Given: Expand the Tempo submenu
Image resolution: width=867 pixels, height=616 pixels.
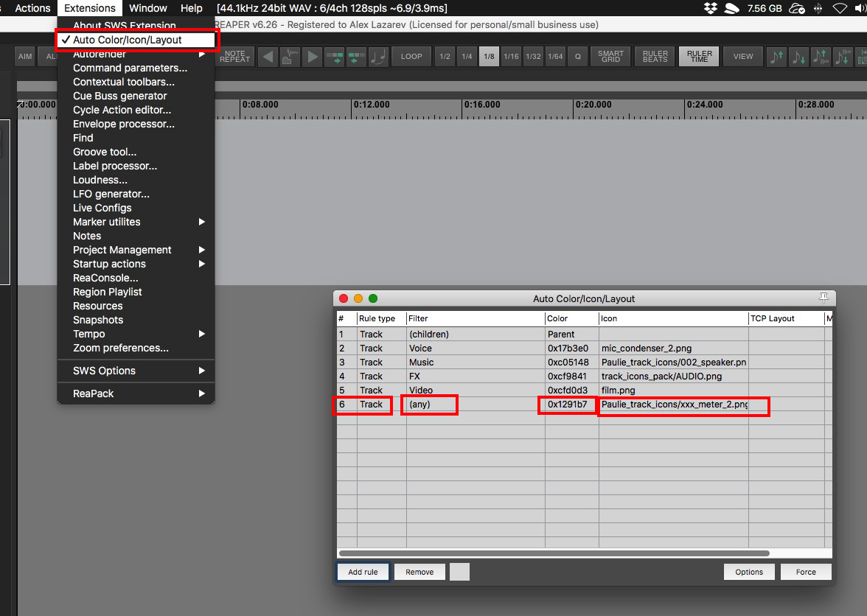Looking at the screenshot, I should tap(136, 334).
